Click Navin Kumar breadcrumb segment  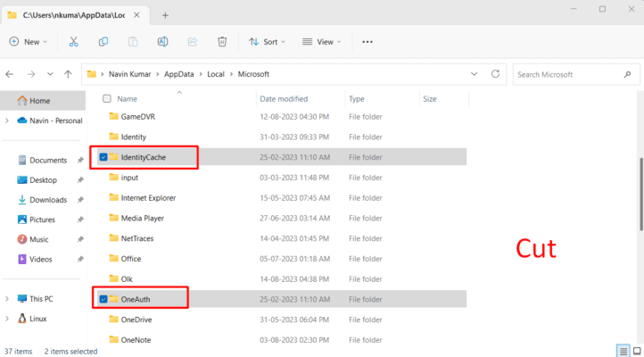click(129, 74)
